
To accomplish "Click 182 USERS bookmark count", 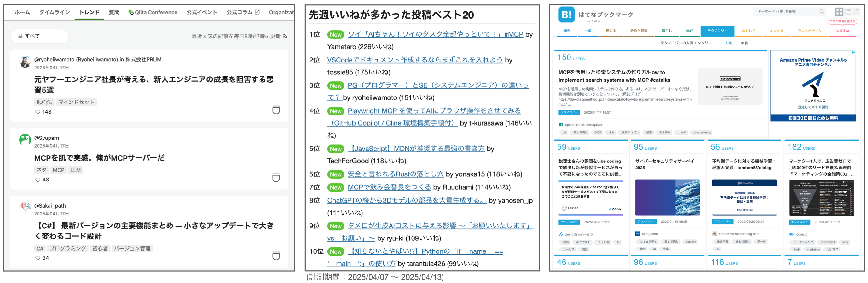I will click(x=801, y=147).
